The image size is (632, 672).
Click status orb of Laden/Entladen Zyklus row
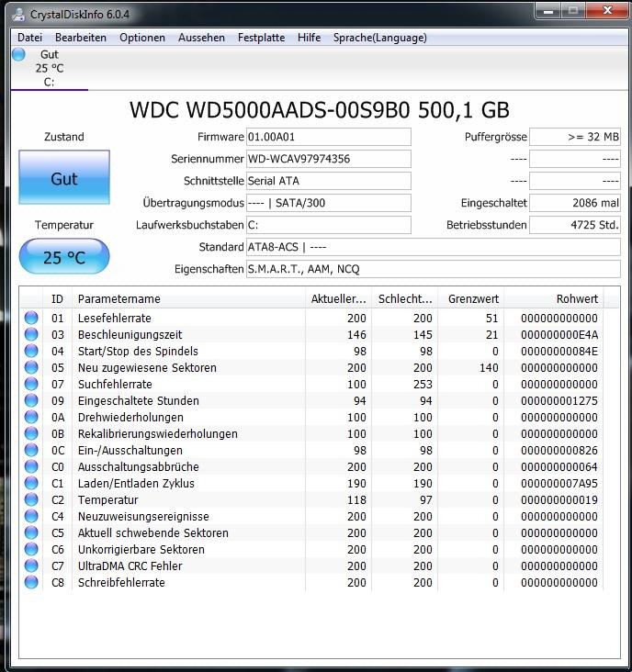pyautogui.click(x=31, y=483)
